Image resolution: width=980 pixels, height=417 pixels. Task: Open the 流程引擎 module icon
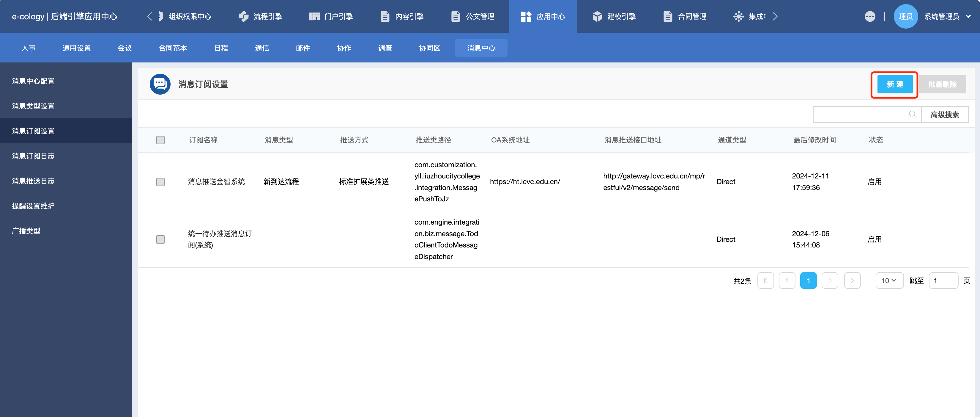point(243,16)
